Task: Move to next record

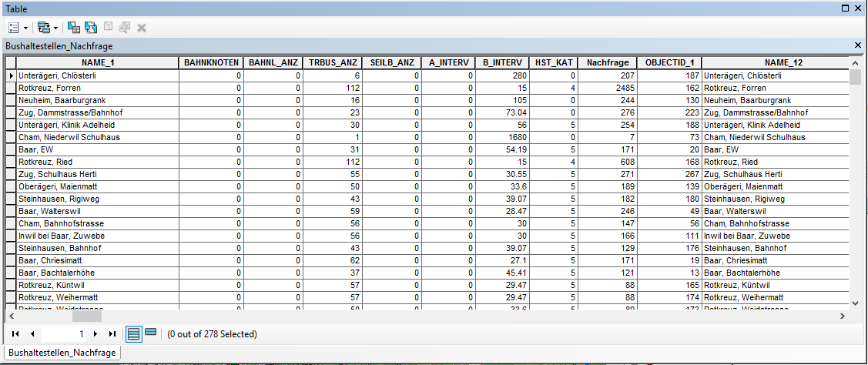Action: [x=96, y=334]
